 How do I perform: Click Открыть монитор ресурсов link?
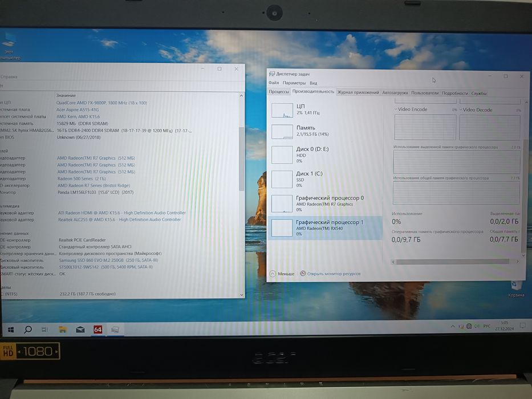(330, 274)
